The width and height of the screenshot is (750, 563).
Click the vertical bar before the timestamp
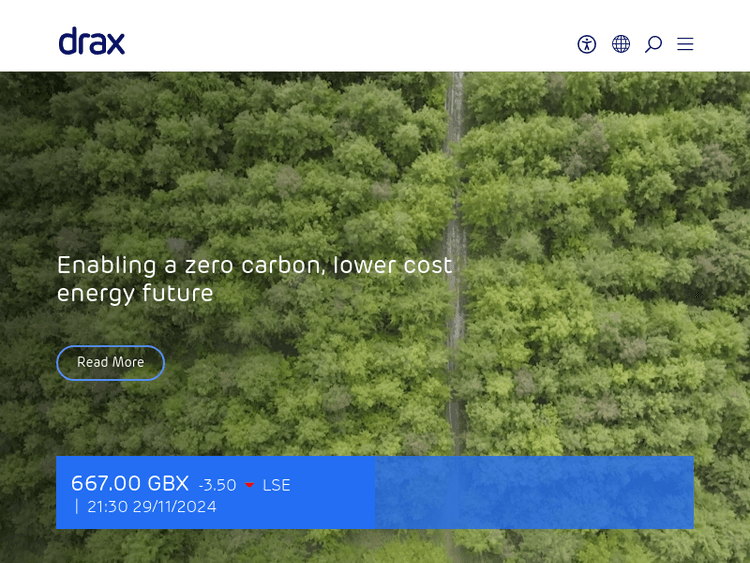point(77,507)
